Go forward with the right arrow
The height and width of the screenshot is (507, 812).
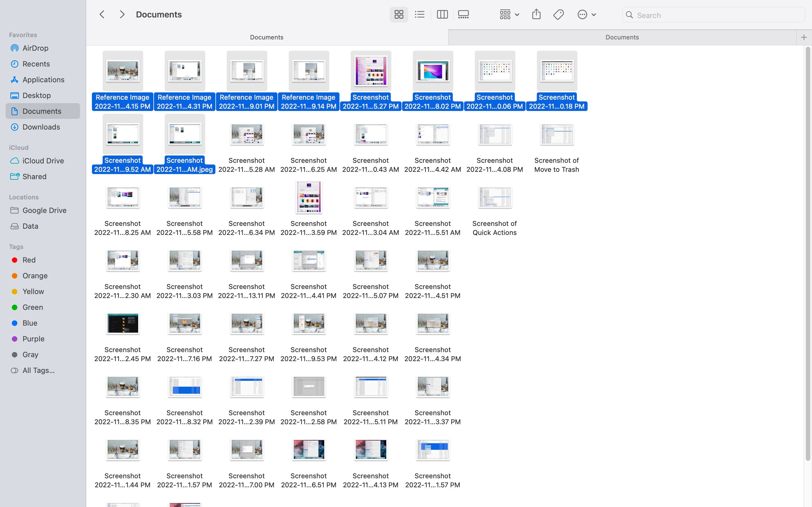point(122,15)
